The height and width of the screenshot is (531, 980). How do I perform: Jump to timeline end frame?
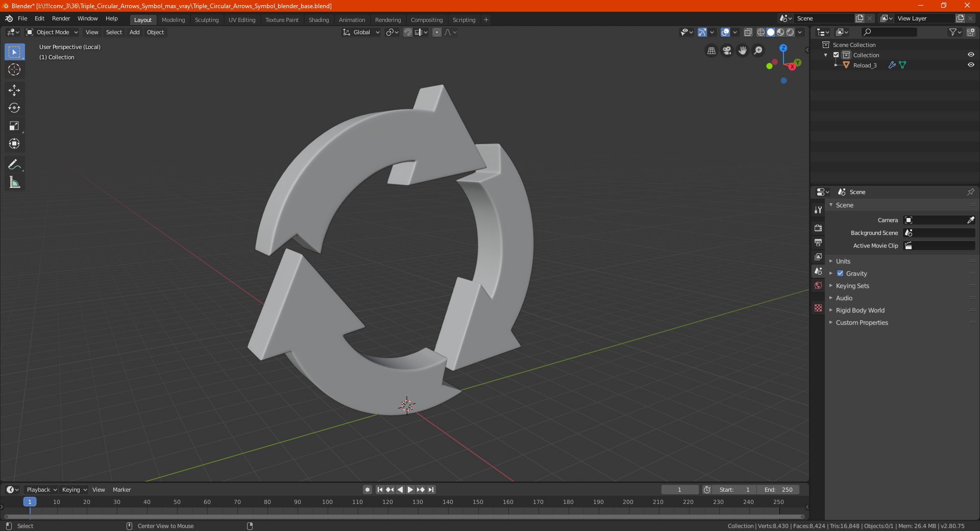(x=431, y=490)
